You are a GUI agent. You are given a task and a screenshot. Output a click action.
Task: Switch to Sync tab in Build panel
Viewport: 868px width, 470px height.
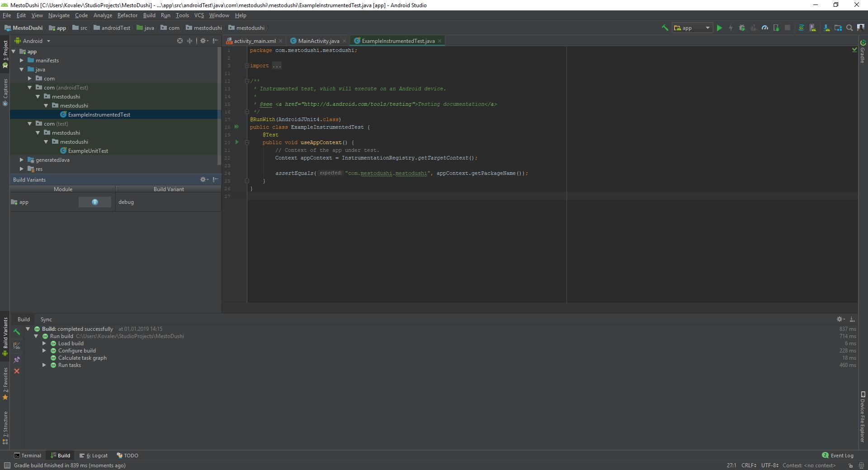(46, 320)
